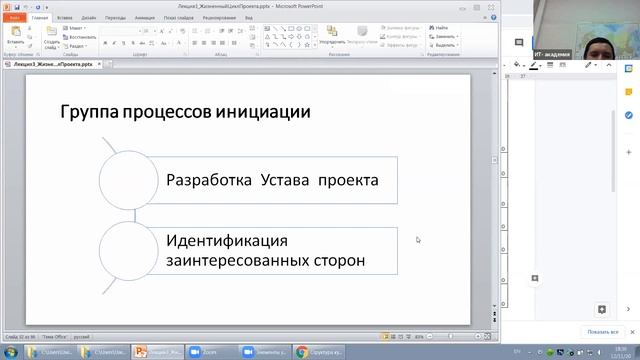The image size is (640, 360).
Task: Switch to Zoom in the taskbar
Action: (x=211, y=352)
